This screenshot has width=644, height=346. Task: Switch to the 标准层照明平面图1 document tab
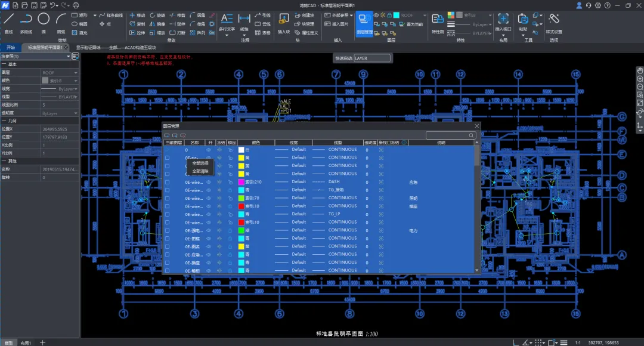tap(45, 48)
